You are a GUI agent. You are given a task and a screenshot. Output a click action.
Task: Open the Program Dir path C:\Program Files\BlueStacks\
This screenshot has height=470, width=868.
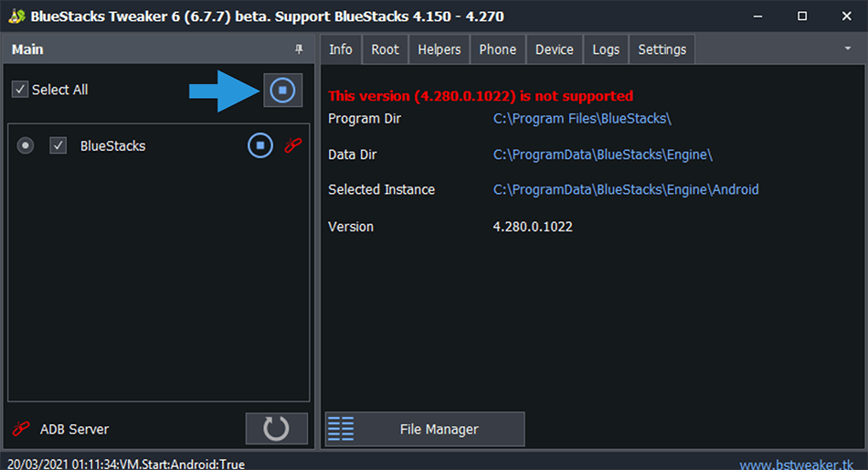pos(582,119)
